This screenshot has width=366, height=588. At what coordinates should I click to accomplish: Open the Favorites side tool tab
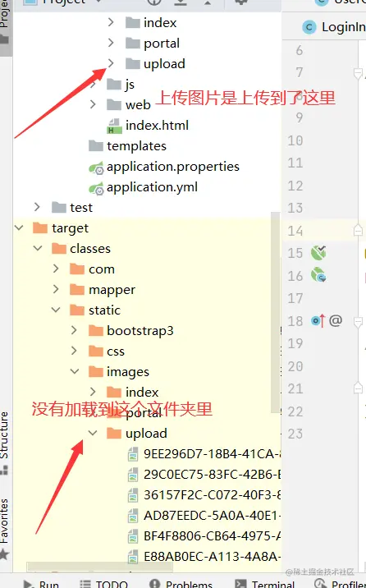click(x=4, y=528)
